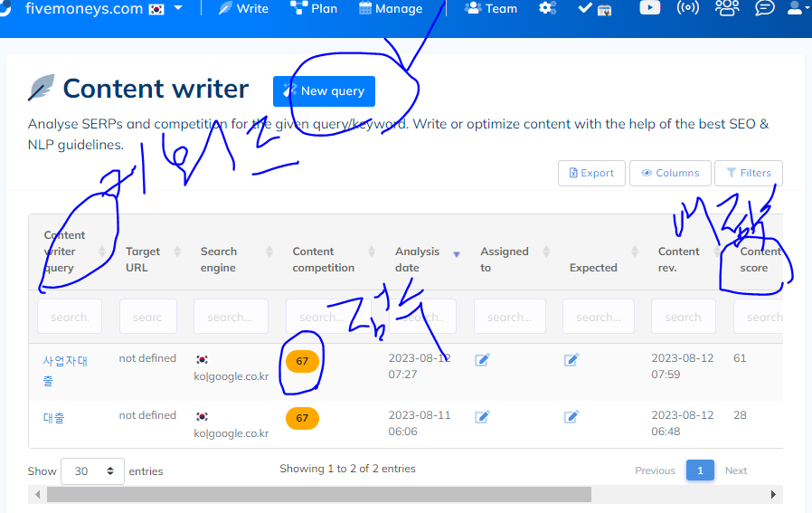Open the video tutorials play icon
Screen dimensions: 812x513
pos(650,8)
